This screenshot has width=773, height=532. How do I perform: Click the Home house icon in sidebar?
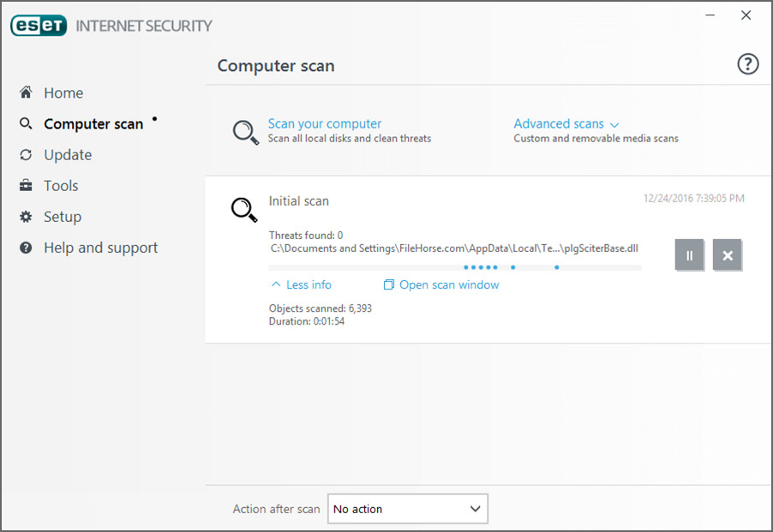click(26, 93)
